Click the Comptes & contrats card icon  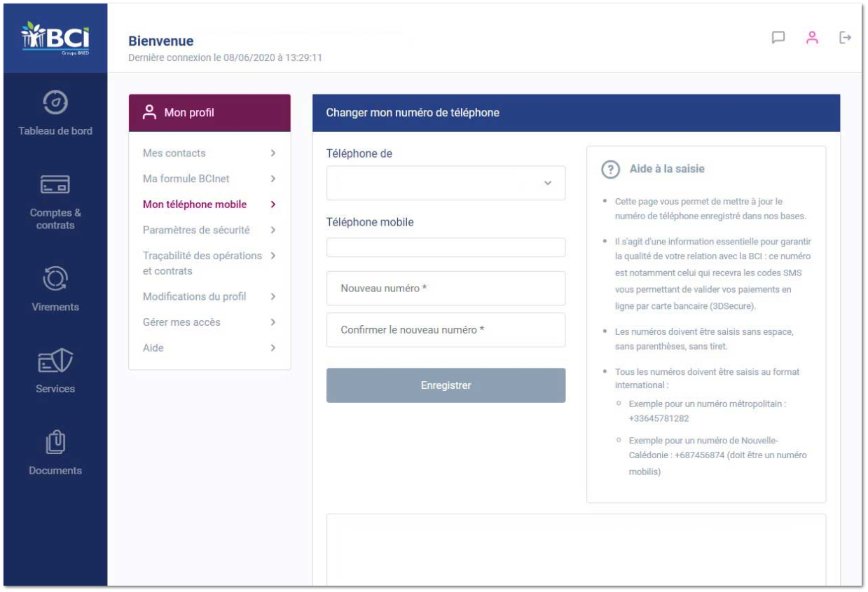point(55,185)
